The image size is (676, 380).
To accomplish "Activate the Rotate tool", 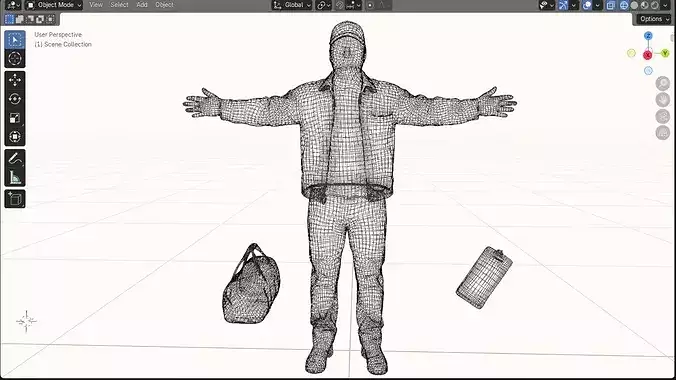I will click(x=15, y=99).
